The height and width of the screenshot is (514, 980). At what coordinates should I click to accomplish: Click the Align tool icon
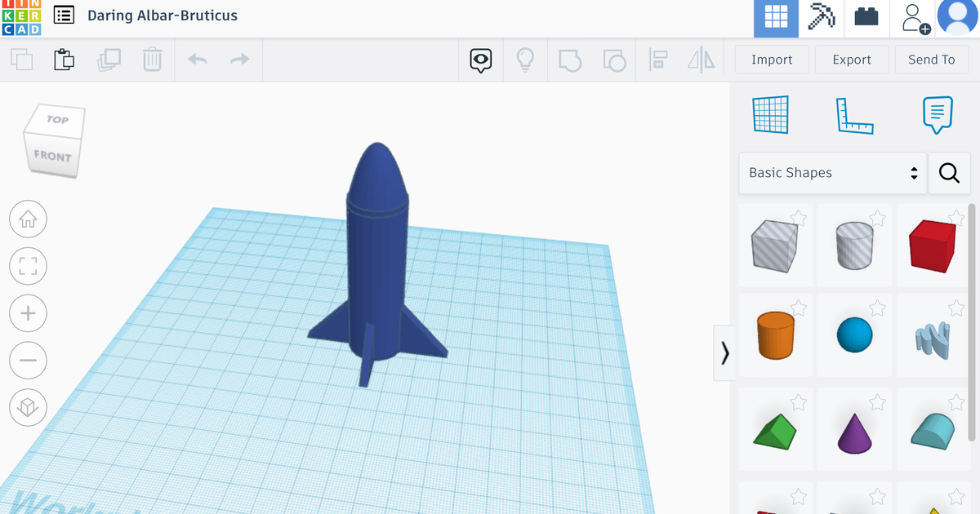coord(658,59)
